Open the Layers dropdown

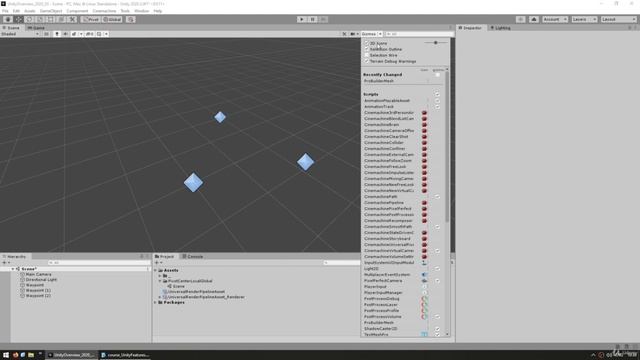tap(584, 19)
